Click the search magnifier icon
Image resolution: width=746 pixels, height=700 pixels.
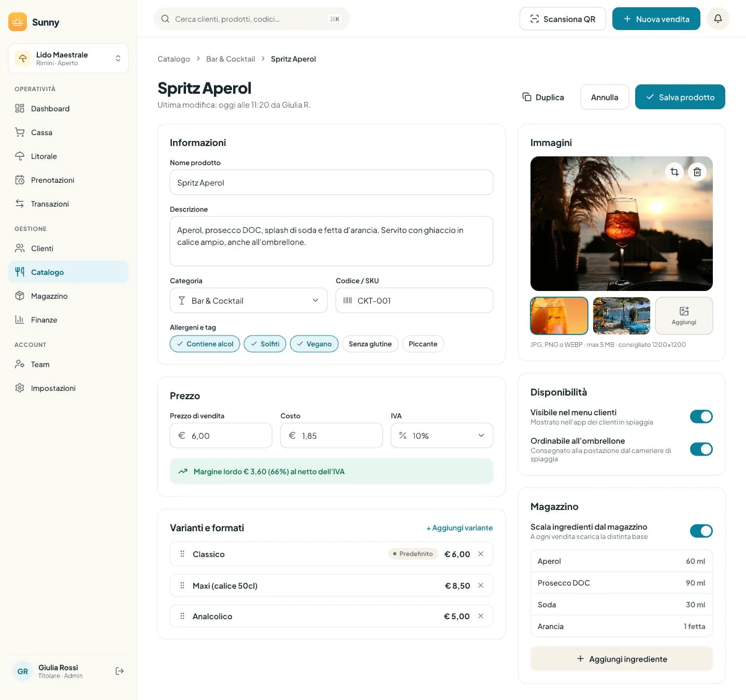pos(165,19)
